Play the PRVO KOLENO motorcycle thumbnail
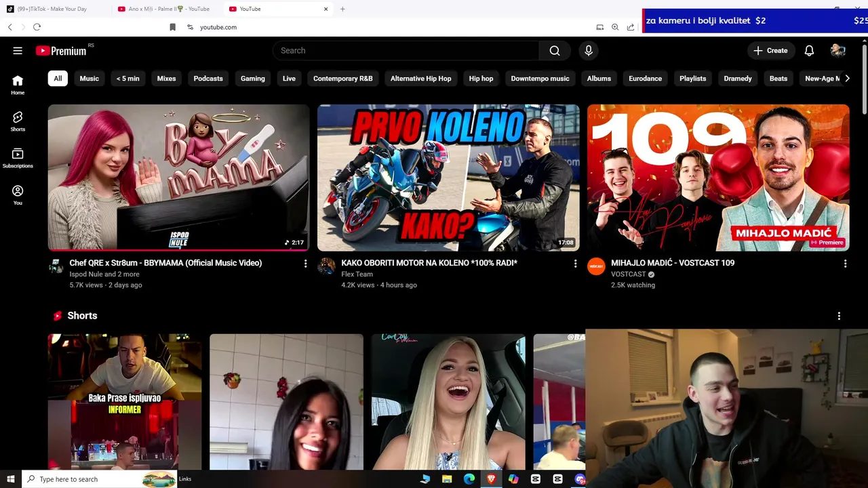This screenshot has width=868, height=488. [448, 178]
